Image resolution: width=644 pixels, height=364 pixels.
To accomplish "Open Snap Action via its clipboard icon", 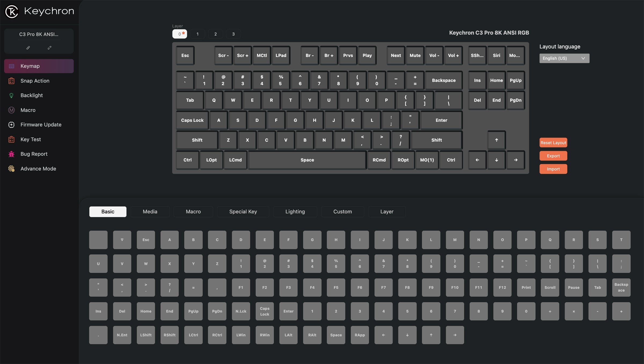I will click(x=11, y=81).
